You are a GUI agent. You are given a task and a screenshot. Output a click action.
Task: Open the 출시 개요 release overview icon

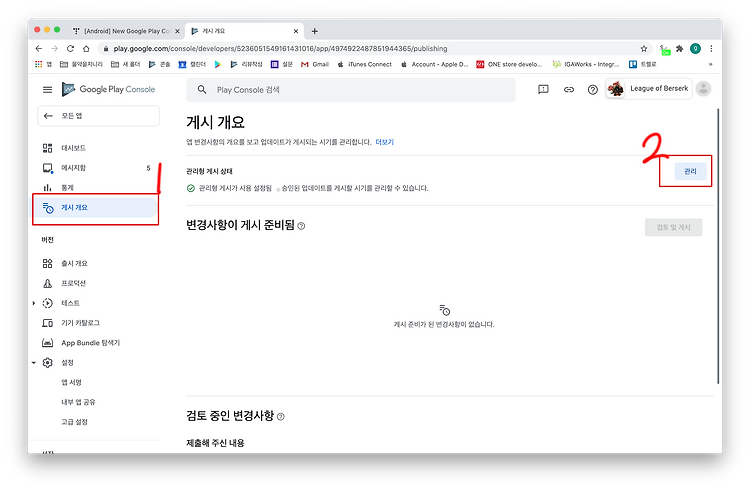click(47, 263)
